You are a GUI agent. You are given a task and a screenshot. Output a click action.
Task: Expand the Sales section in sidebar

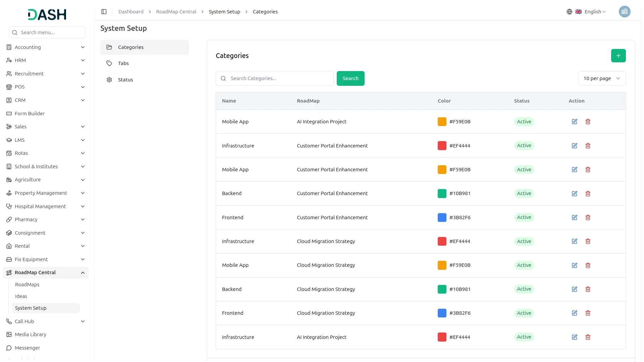pyautogui.click(x=83, y=127)
